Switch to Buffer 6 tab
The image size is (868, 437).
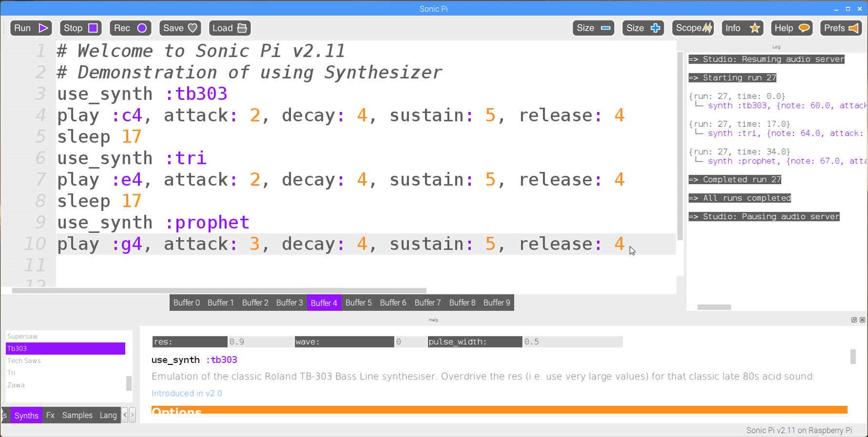tap(393, 303)
